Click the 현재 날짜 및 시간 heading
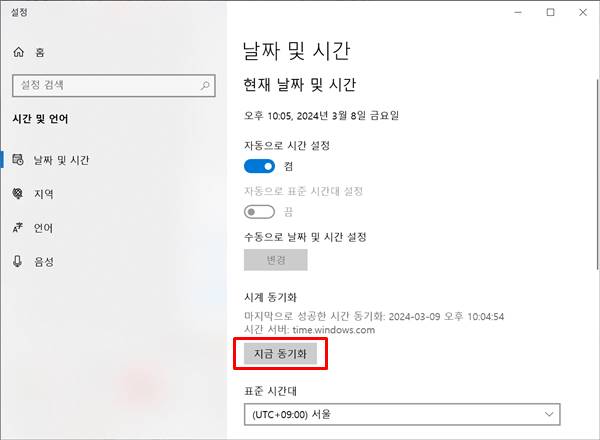Viewport: 600px width, 440px height. (x=300, y=85)
